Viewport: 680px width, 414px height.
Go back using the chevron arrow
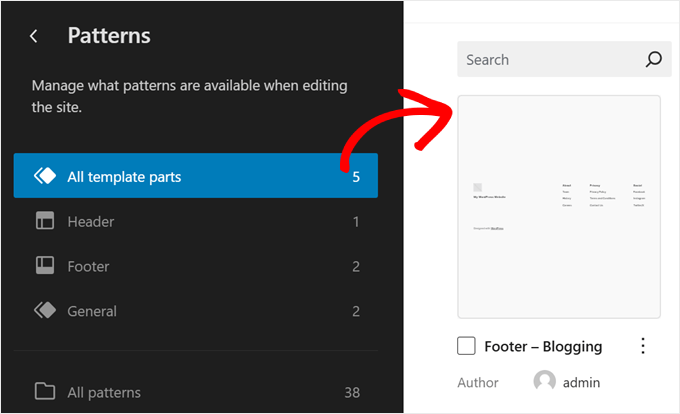point(34,36)
